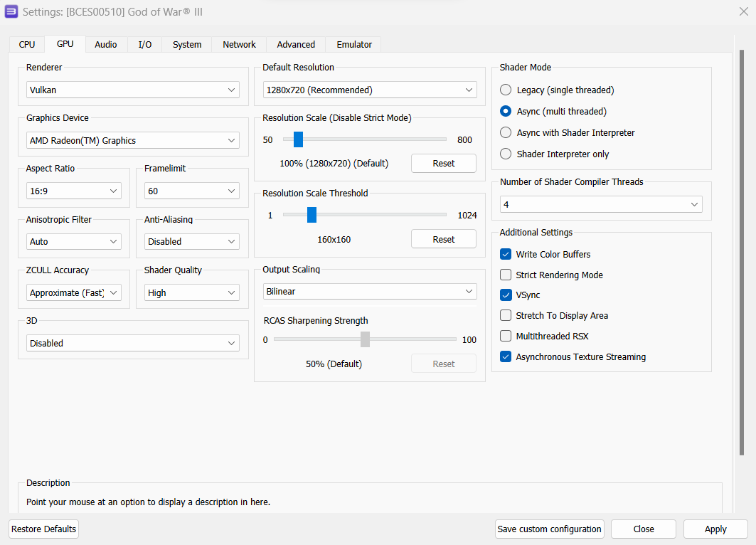Click Save custom configuration button

coord(549,529)
